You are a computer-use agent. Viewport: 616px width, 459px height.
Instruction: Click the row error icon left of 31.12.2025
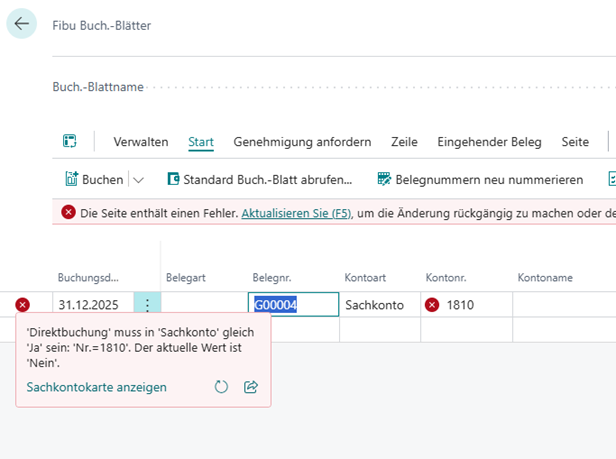22,305
